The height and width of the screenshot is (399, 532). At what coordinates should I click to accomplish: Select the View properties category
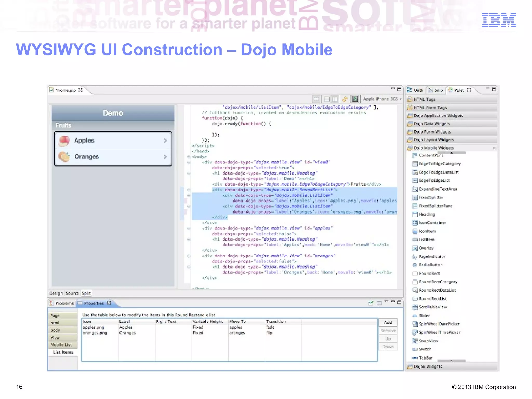pyautogui.click(x=63, y=337)
